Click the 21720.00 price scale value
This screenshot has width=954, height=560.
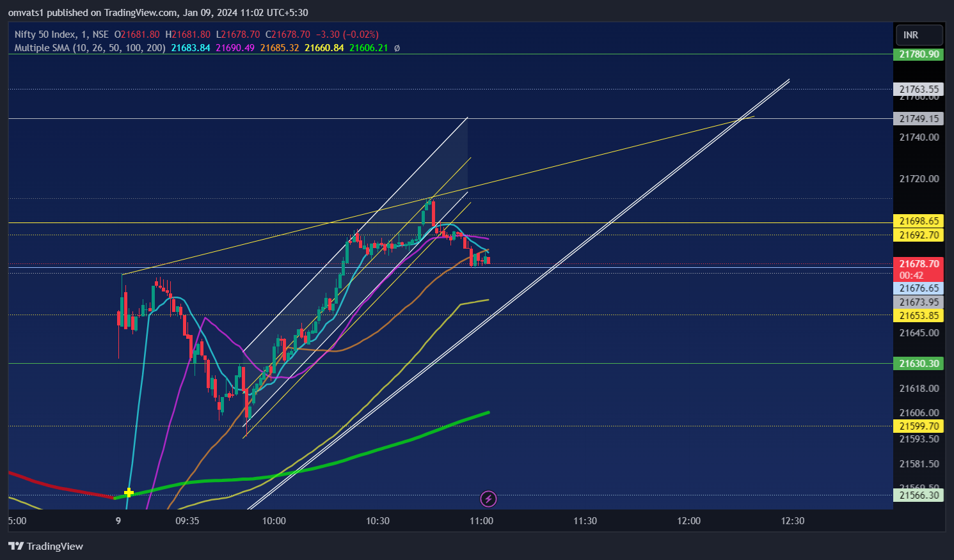point(919,179)
